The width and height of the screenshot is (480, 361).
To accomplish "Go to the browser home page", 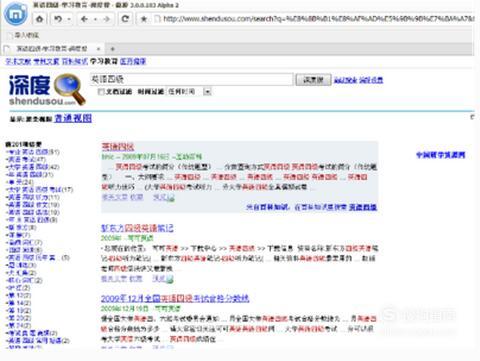I will 40,19.
